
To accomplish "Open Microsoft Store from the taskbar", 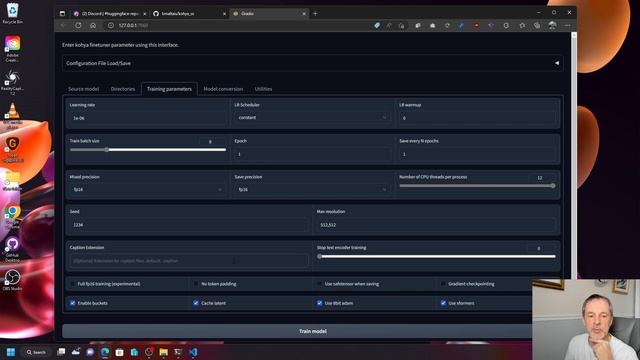I will pos(120,352).
